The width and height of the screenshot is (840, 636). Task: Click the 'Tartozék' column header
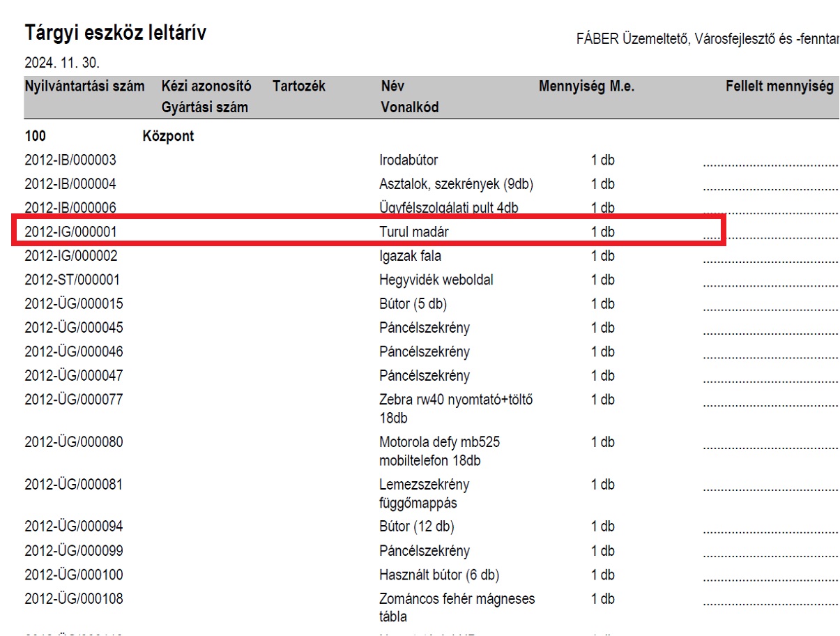pyautogui.click(x=298, y=86)
